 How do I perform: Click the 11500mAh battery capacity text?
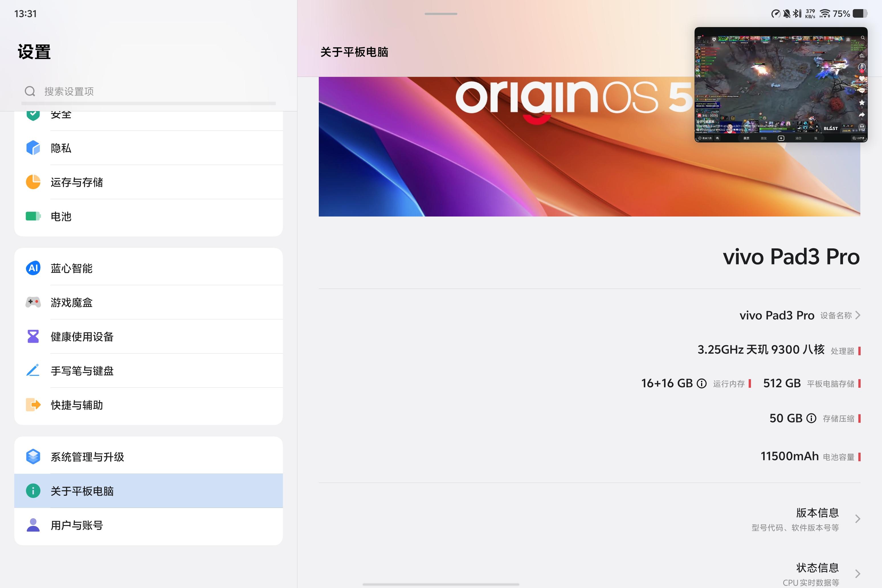[789, 456]
